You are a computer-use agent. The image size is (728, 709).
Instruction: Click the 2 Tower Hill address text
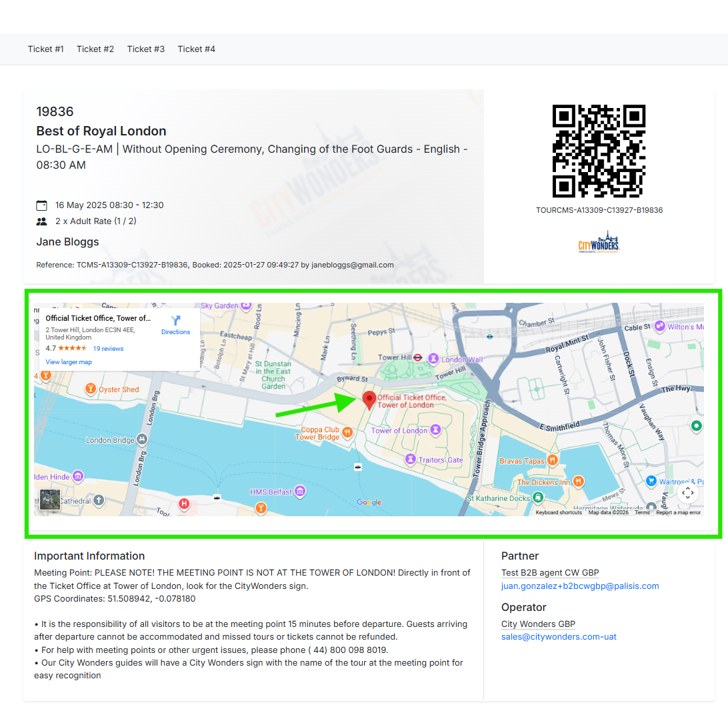coord(90,333)
